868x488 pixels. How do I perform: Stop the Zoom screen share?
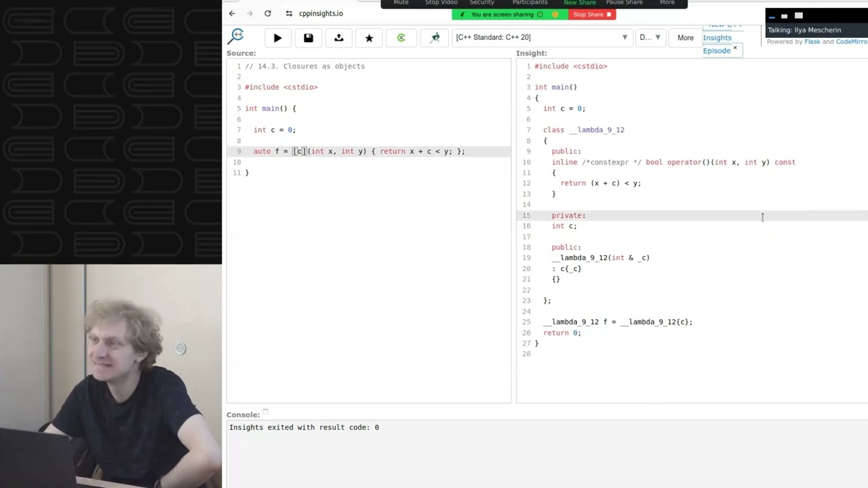[592, 14]
